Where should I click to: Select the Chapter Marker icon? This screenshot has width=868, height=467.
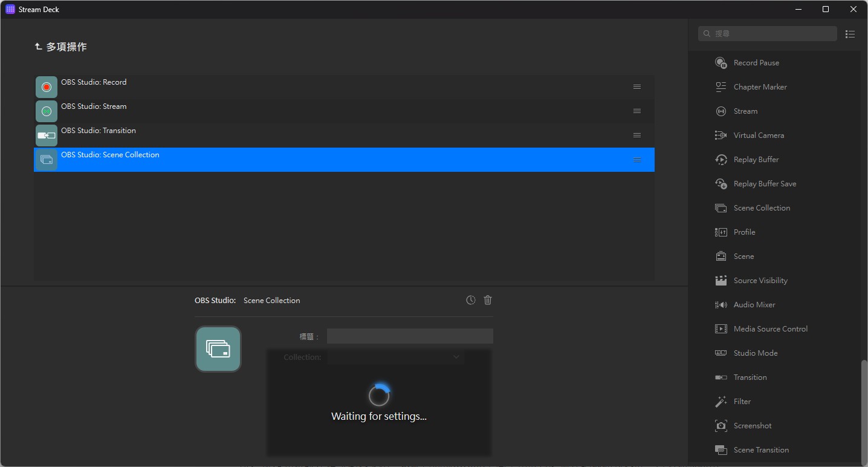click(721, 87)
